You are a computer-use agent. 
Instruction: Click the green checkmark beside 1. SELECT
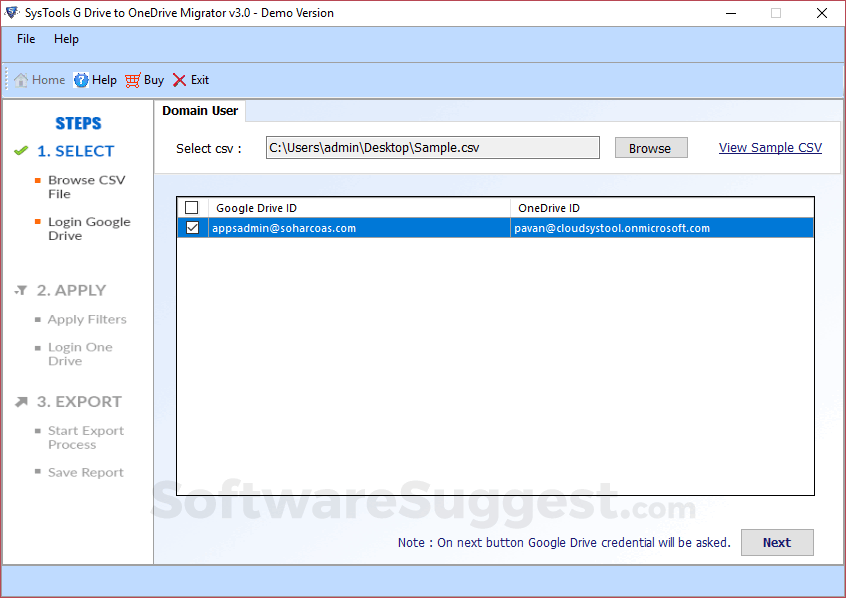pos(21,151)
